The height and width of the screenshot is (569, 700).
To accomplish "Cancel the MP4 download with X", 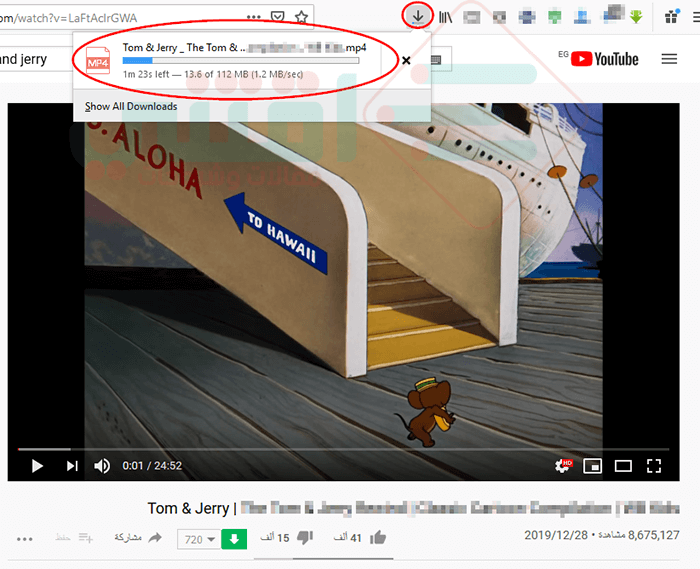I will (406, 61).
